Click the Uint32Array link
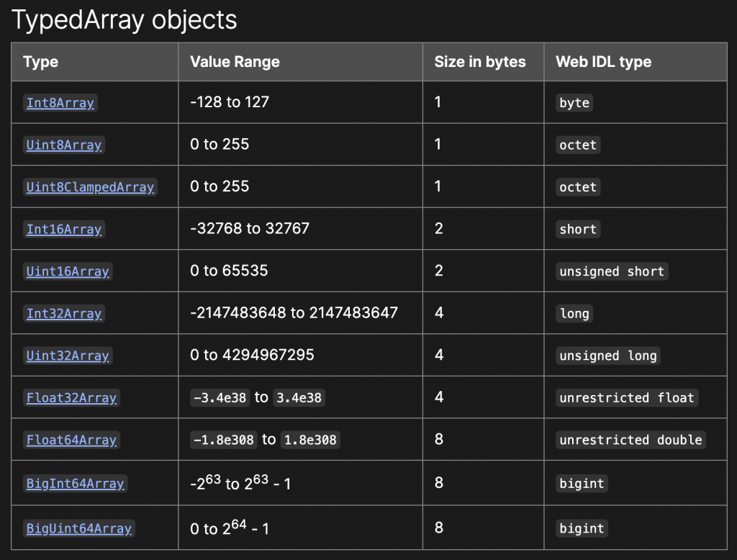737x560 pixels. point(68,356)
